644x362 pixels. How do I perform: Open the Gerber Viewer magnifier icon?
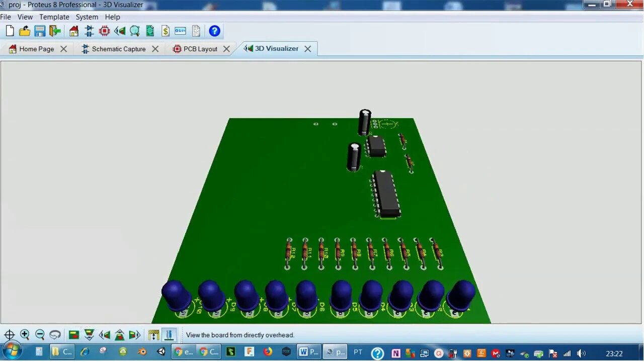(135, 31)
